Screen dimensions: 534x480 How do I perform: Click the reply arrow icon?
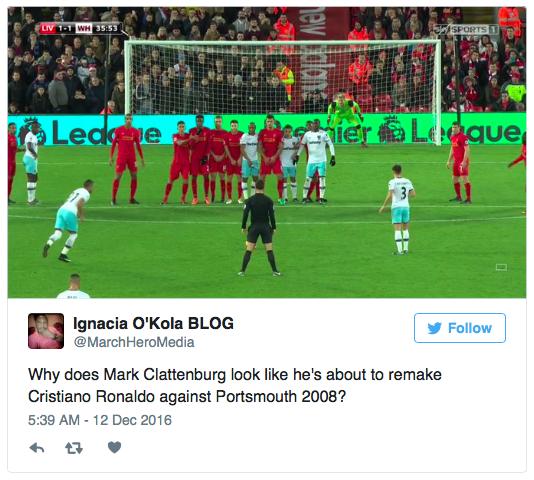point(37,448)
